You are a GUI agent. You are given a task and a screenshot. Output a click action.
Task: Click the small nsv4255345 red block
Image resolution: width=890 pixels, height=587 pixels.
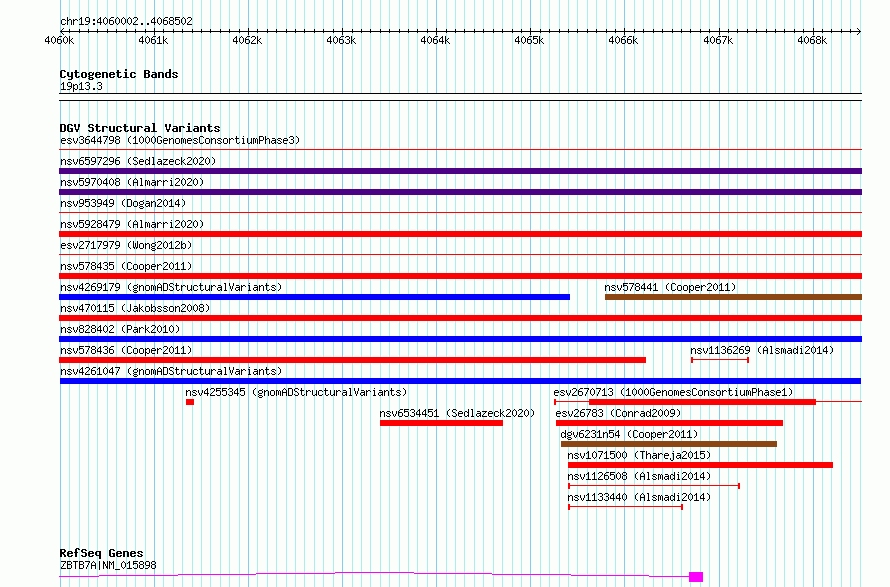click(x=190, y=402)
